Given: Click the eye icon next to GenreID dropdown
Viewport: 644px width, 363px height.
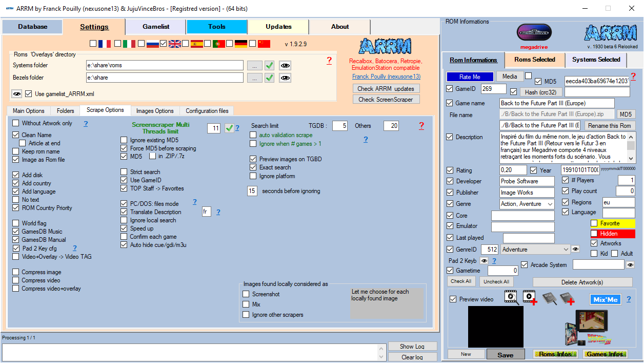Looking at the screenshot, I should tap(575, 250).
